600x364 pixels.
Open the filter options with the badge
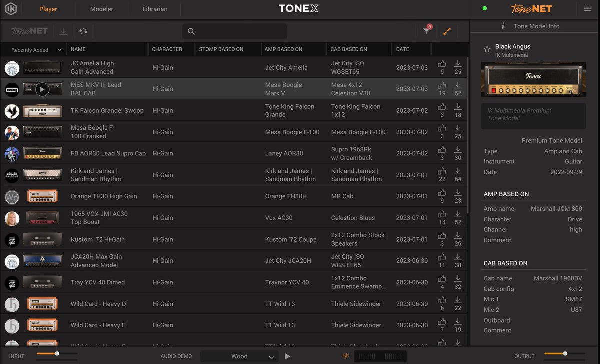click(x=426, y=31)
